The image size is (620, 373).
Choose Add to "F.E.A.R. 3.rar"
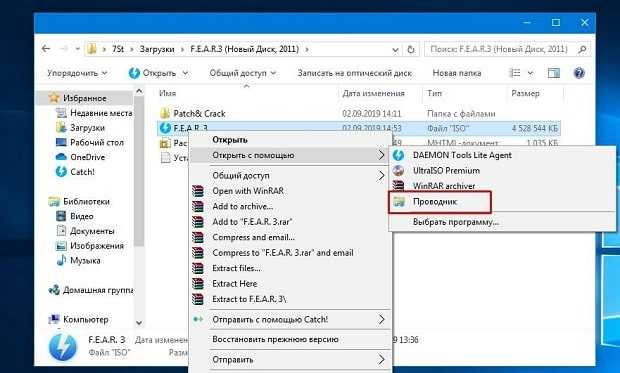tap(290, 222)
